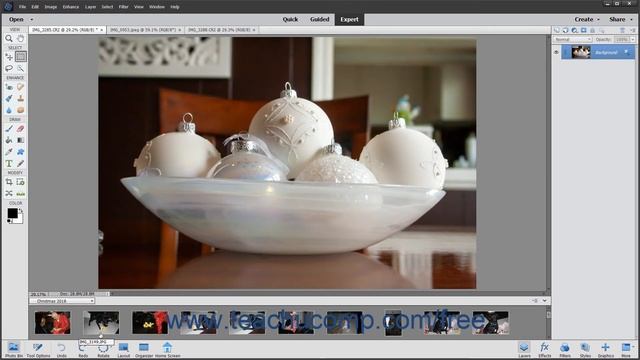Open the Layers panel flyout menu
This screenshot has height=360, width=640.
(632, 30)
